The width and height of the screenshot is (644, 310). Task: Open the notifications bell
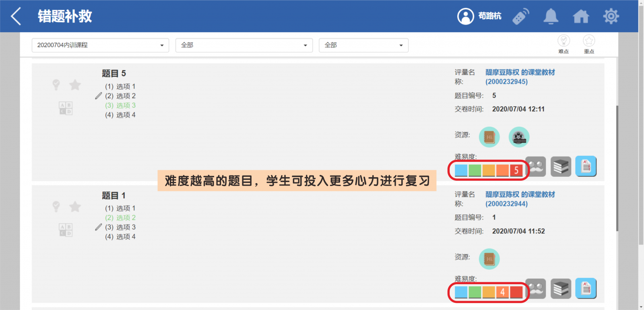551,17
